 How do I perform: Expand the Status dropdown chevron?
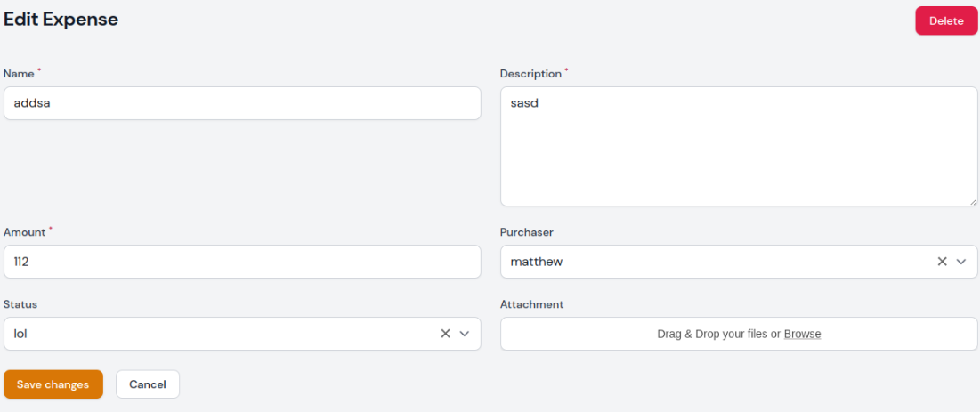pyautogui.click(x=465, y=334)
